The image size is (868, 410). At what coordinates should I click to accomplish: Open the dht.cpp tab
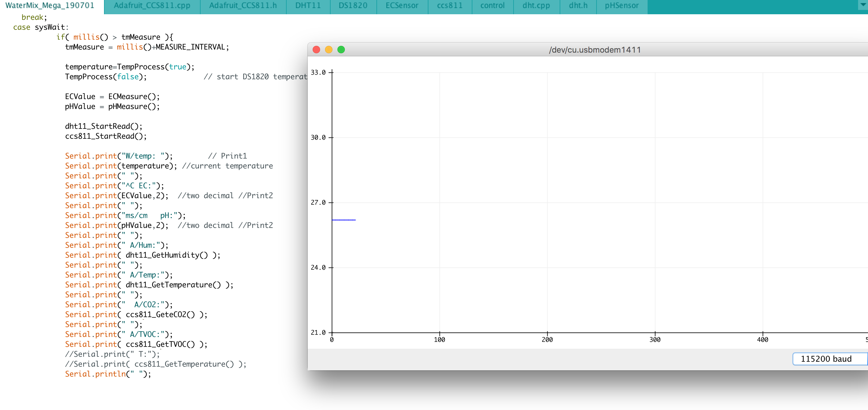point(536,5)
